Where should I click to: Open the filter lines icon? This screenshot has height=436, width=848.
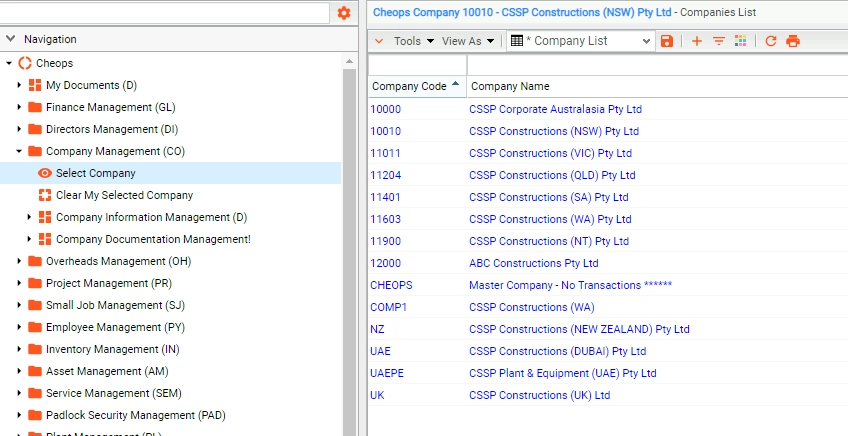719,41
